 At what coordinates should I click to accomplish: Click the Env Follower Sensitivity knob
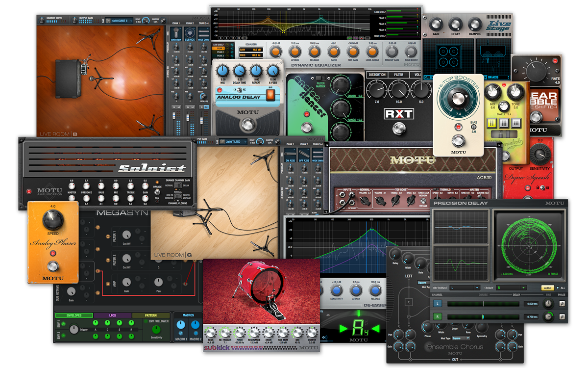[x=156, y=329]
